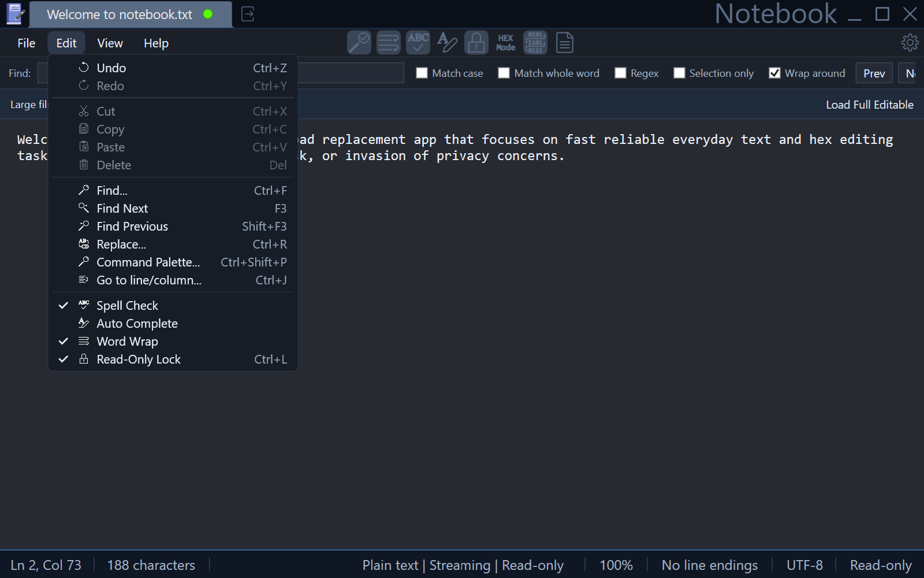Enable Match case checkbox
Image resolution: width=924 pixels, height=578 pixels.
pyautogui.click(x=422, y=73)
